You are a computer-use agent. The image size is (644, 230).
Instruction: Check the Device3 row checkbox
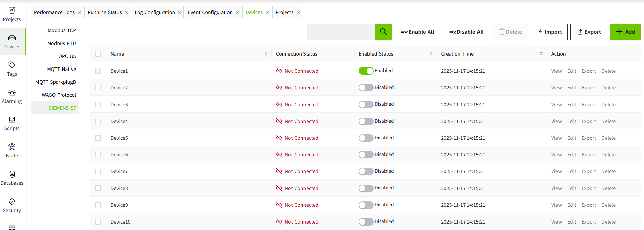point(98,105)
